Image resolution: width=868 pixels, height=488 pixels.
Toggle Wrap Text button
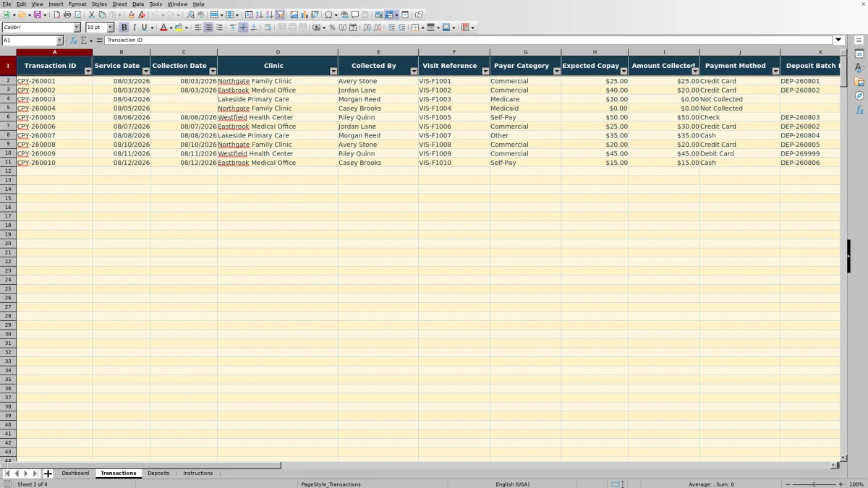click(268, 27)
